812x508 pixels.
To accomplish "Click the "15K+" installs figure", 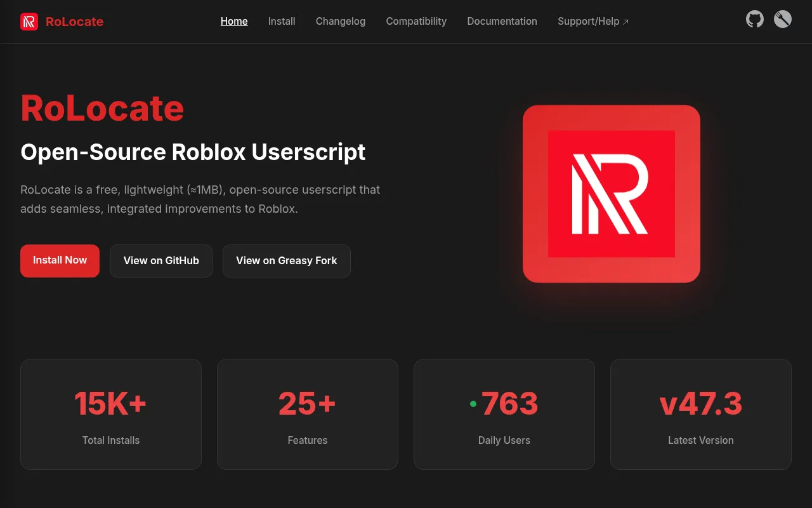I will tap(111, 403).
